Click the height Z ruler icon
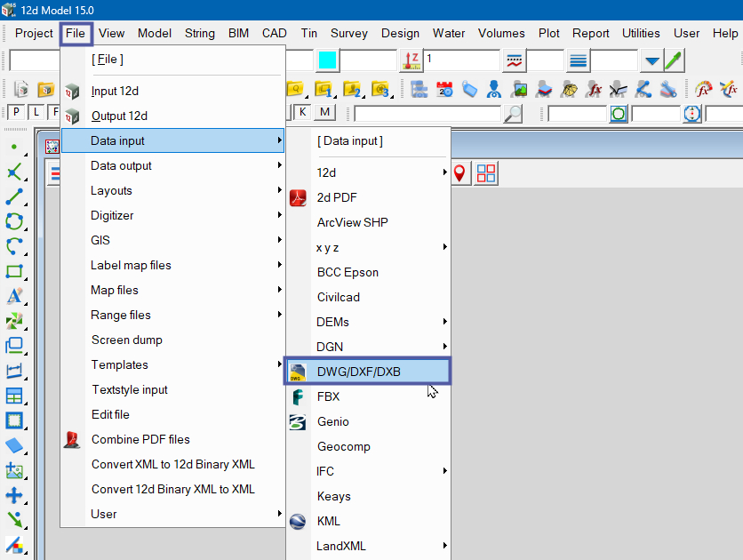The width and height of the screenshot is (743, 560). pyautogui.click(x=411, y=60)
